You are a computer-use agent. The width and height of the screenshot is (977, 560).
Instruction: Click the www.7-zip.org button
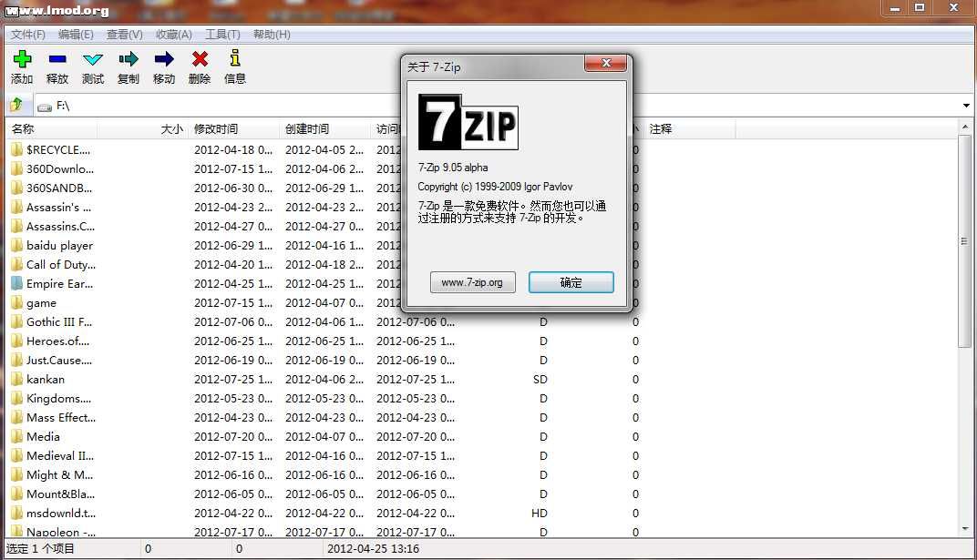[x=472, y=282]
